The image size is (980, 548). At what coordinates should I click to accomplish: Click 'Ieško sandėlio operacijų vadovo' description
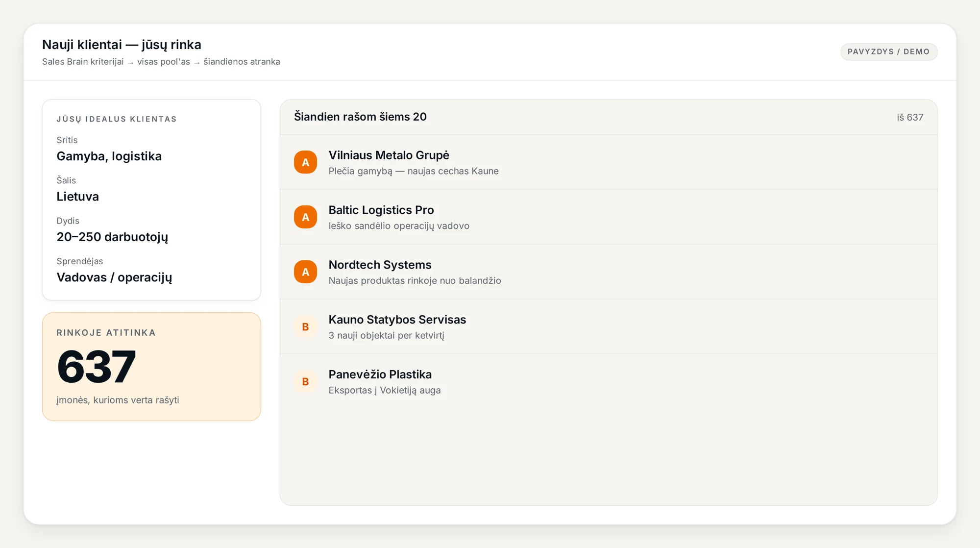pos(398,226)
